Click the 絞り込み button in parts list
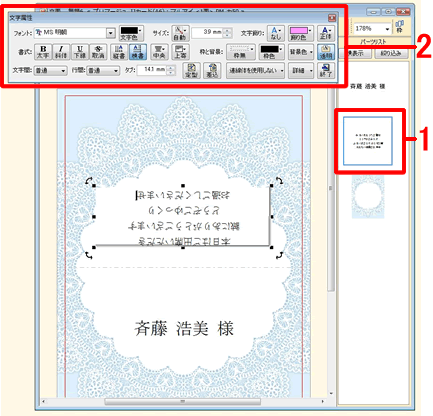Viewport: 433px width, 416px height. [391, 53]
